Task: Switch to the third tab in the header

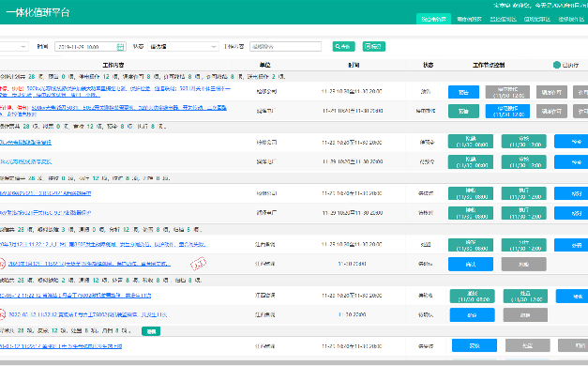Action: (x=503, y=19)
